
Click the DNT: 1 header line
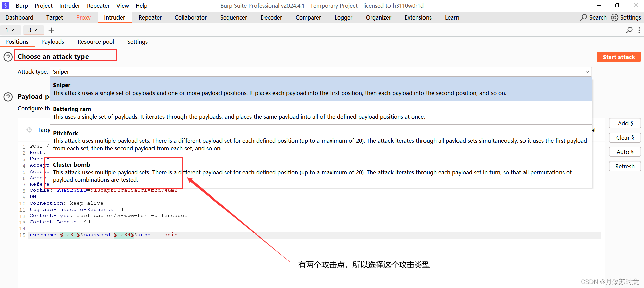(x=40, y=197)
